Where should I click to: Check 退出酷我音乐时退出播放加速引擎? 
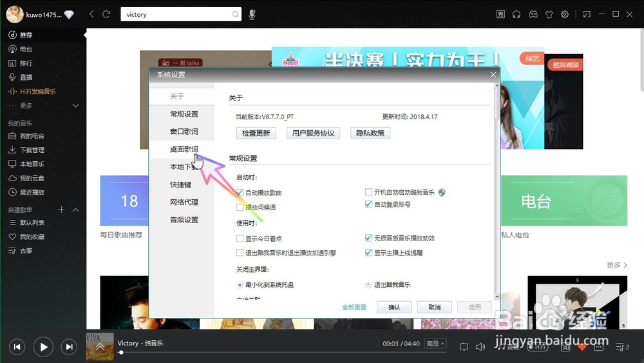point(240,252)
